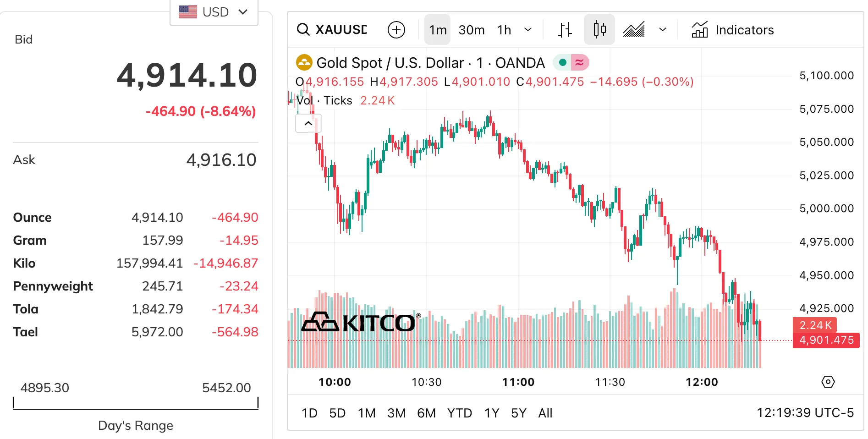Click the XAUUSD symbol search field
The width and height of the screenshot is (868, 439).
coord(341,30)
